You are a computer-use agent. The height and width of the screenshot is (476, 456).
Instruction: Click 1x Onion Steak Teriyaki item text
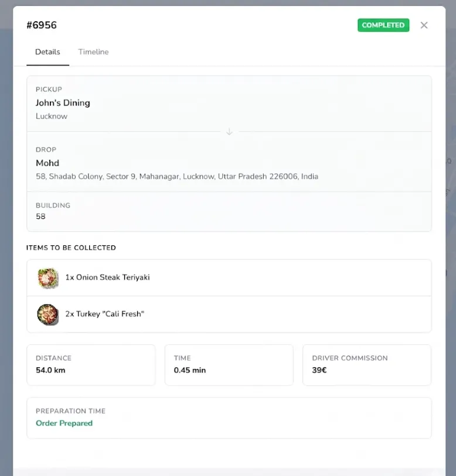pyautogui.click(x=108, y=278)
